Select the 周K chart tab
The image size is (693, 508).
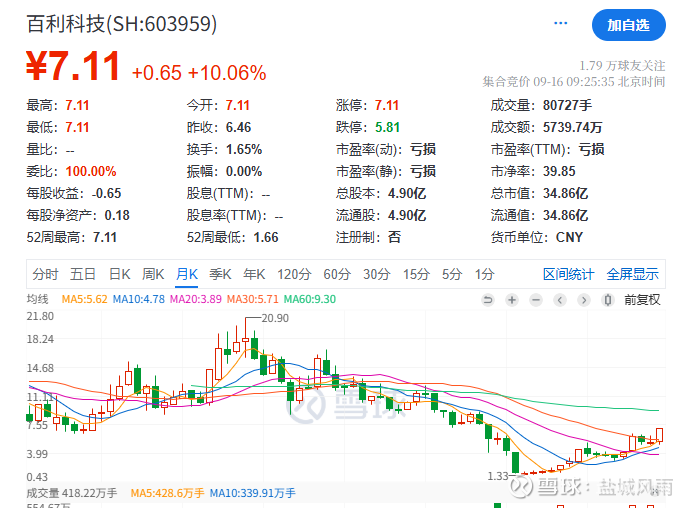coord(153,274)
